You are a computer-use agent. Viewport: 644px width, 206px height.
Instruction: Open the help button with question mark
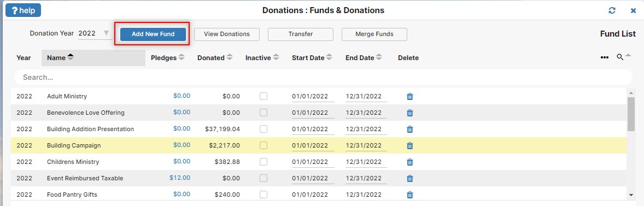point(23,10)
